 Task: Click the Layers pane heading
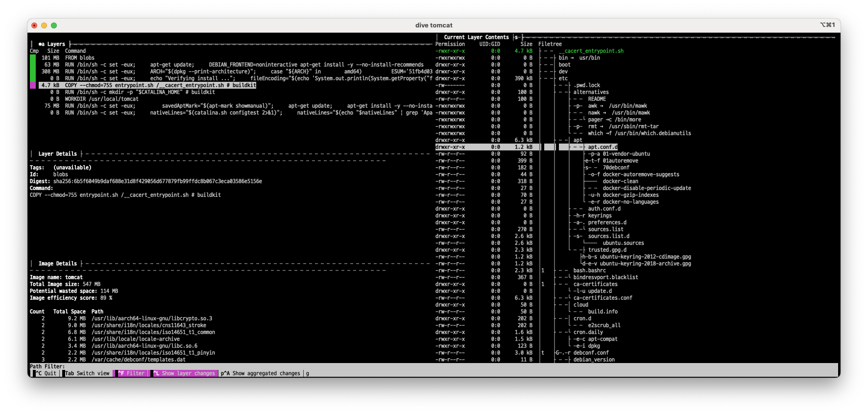coord(52,44)
